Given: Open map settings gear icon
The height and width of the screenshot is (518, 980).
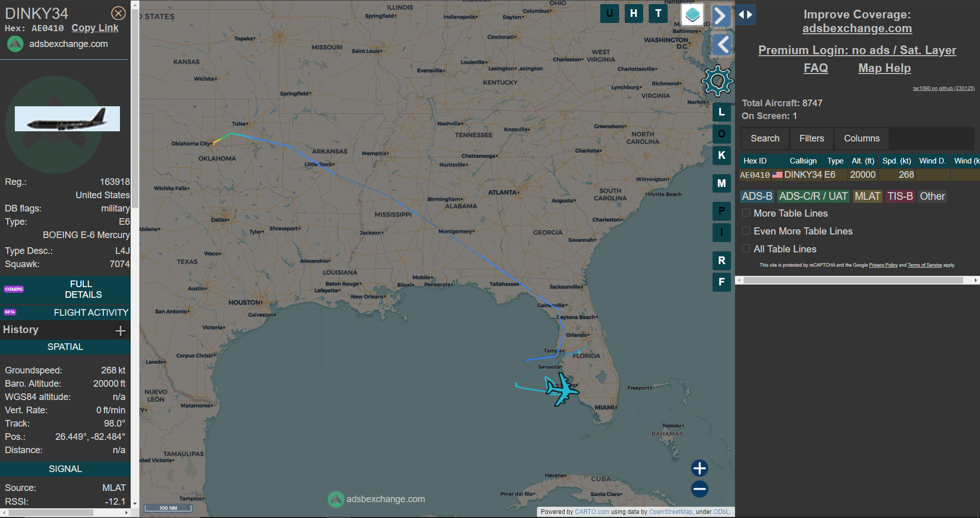Looking at the screenshot, I should 718,81.
